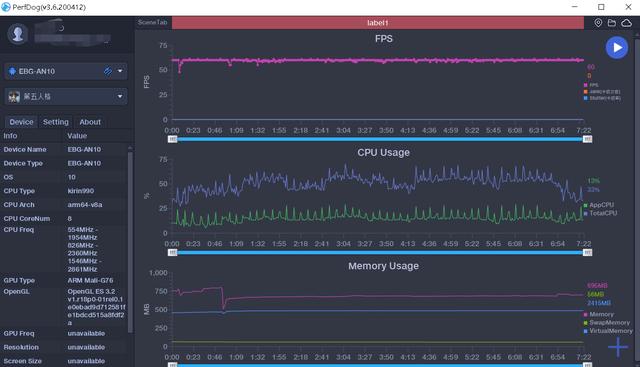Click the Info column header
This screenshot has width=640, height=367.
[x=10, y=136]
